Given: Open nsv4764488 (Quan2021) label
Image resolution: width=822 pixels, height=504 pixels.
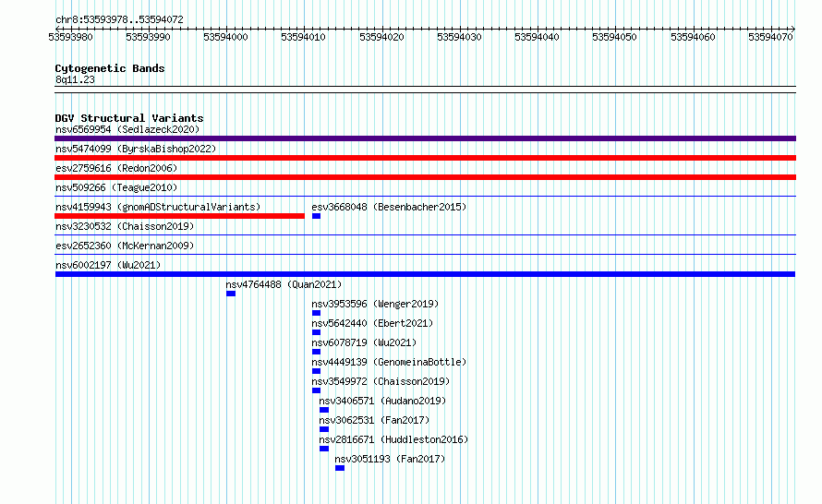Looking at the screenshot, I should pos(284,284).
